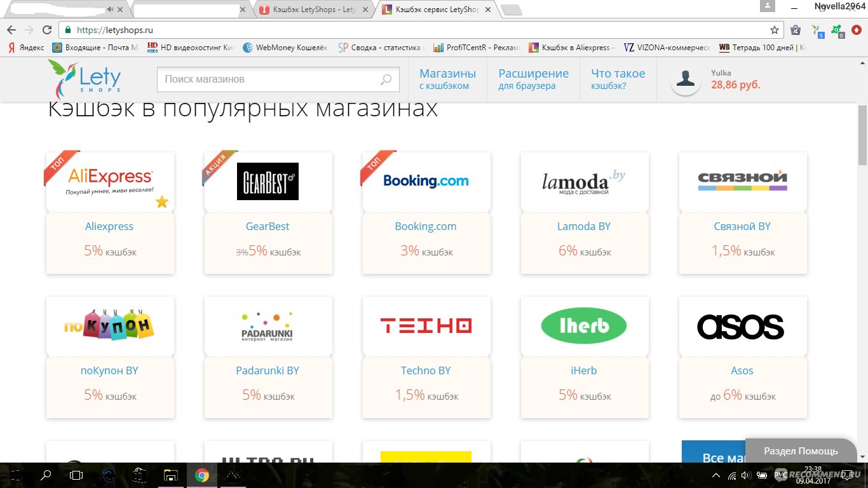Click the GearBest logo card
This screenshot has width=868, height=488.
(x=268, y=182)
